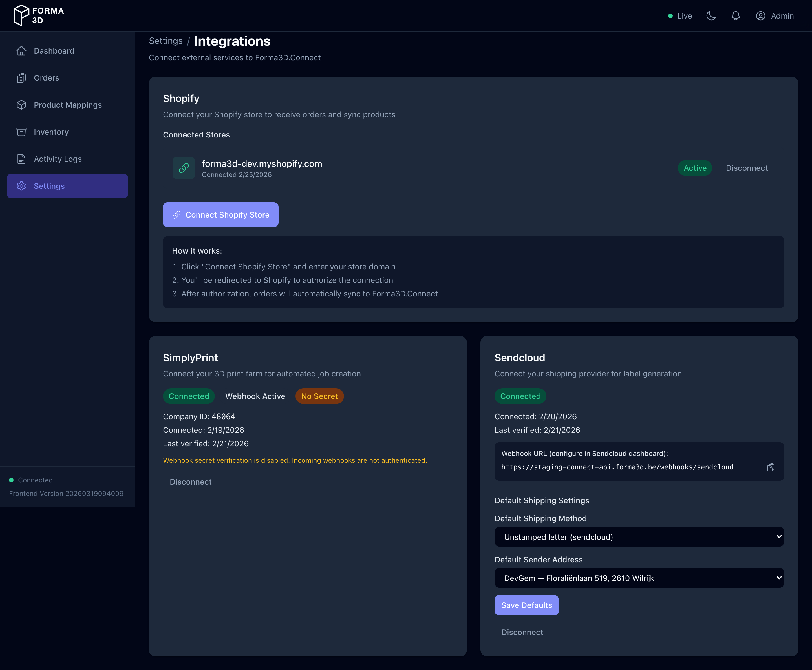Viewport: 812px width, 670px height.
Task: Select the Dashboard house icon in sidebar
Action: [x=22, y=50]
